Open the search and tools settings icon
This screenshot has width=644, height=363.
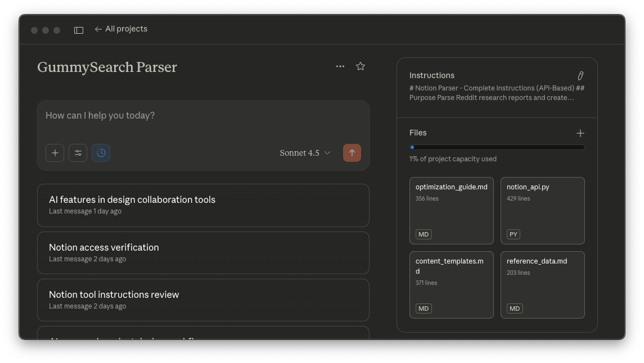(78, 153)
